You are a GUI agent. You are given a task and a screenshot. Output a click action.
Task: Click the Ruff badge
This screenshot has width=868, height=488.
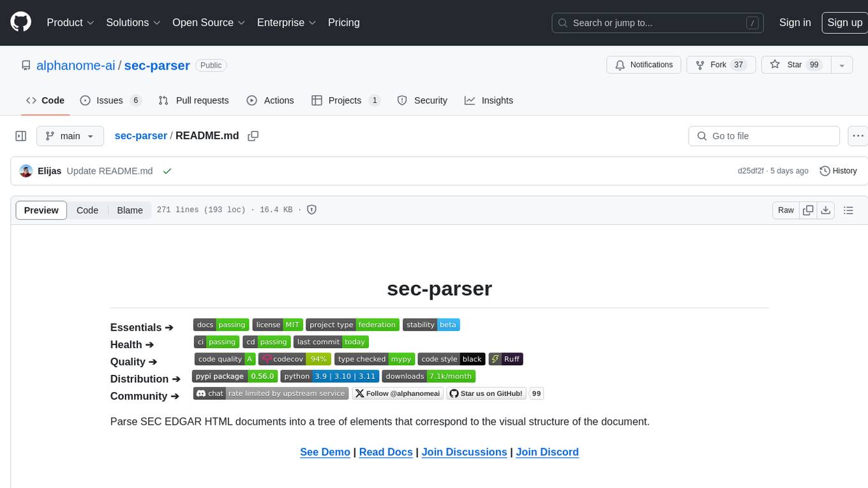pyautogui.click(x=505, y=359)
